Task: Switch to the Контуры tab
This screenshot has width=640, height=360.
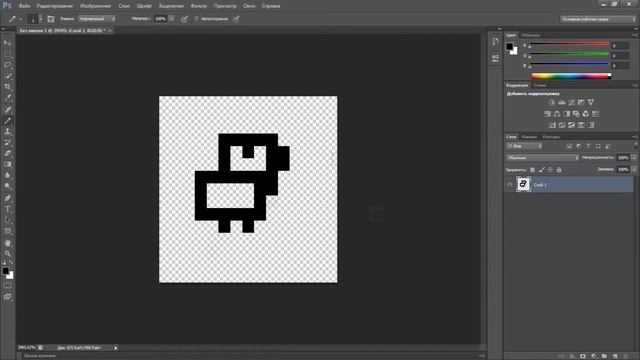Action: tap(551, 137)
